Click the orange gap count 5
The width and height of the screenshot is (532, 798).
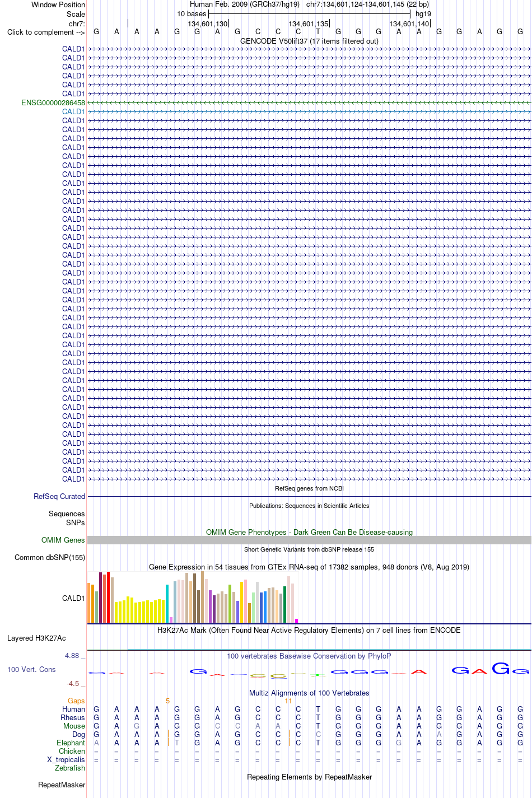[x=167, y=701]
